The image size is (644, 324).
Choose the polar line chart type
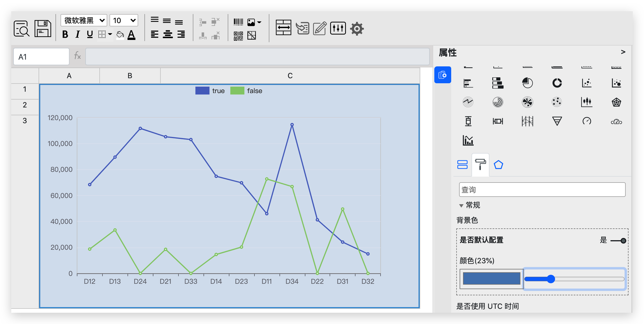(468, 102)
